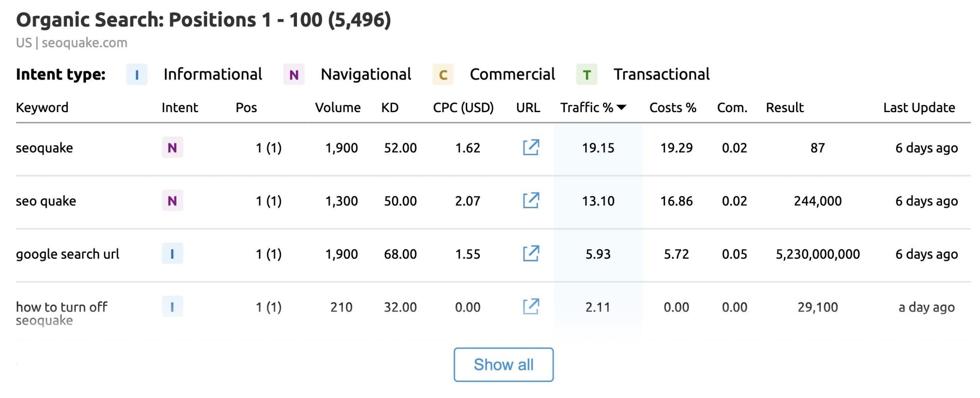Sort by Traffic % descending arrow
Image resolution: width=980 pixels, height=398 pixels.
click(x=621, y=107)
